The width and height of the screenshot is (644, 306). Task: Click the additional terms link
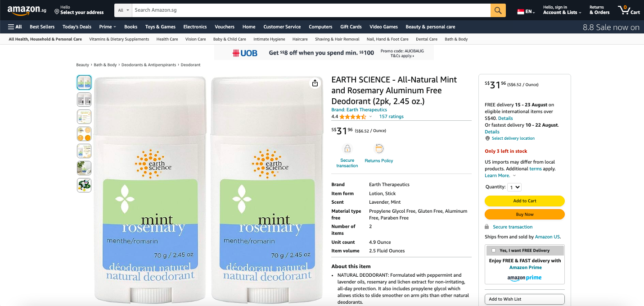[536, 169]
